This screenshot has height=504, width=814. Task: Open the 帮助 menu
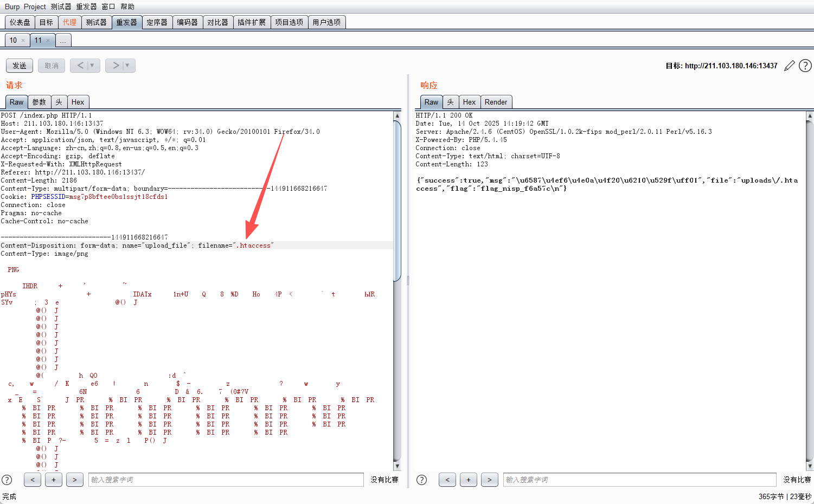click(127, 7)
